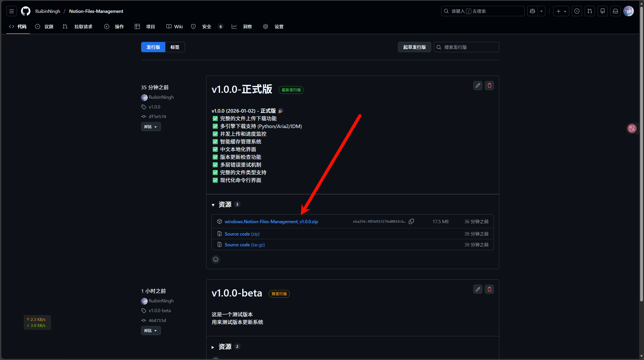The width and height of the screenshot is (644, 360).
Task: Delete the v1.0.0-beta release via trash icon
Action: tap(489, 289)
